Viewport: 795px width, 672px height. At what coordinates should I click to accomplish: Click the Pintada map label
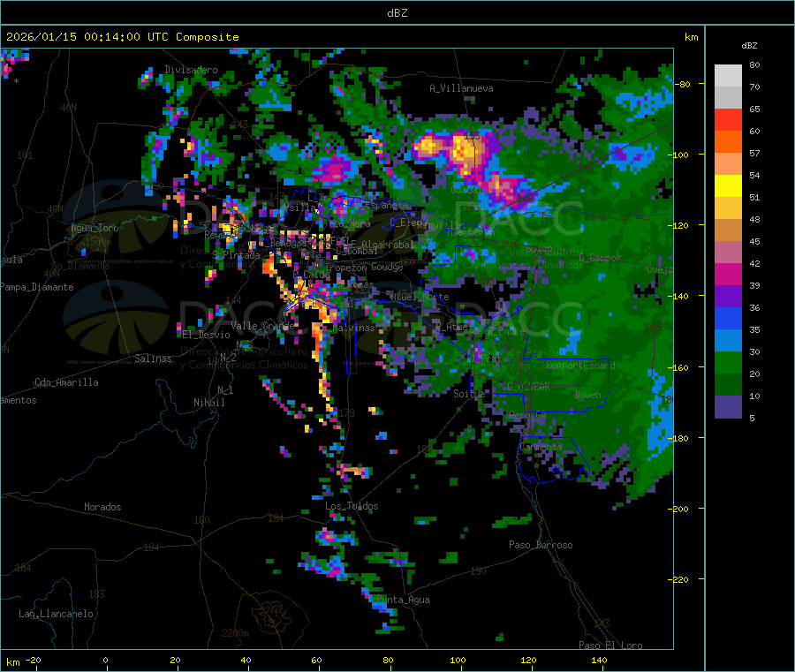(241, 255)
